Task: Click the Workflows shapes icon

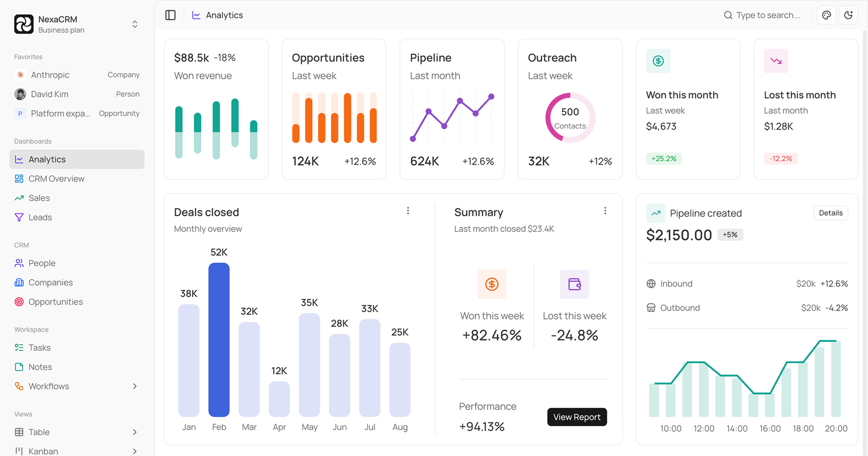Action: click(x=19, y=386)
